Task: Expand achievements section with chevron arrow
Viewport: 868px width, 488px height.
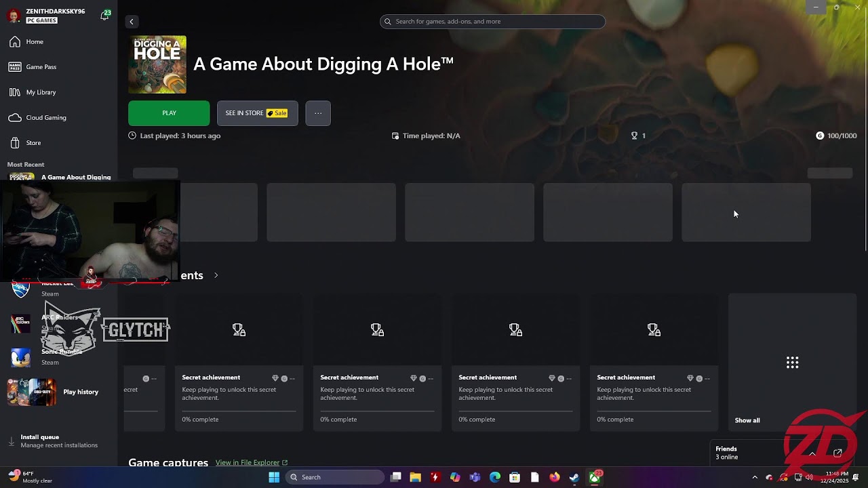Action: click(x=216, y=275)
